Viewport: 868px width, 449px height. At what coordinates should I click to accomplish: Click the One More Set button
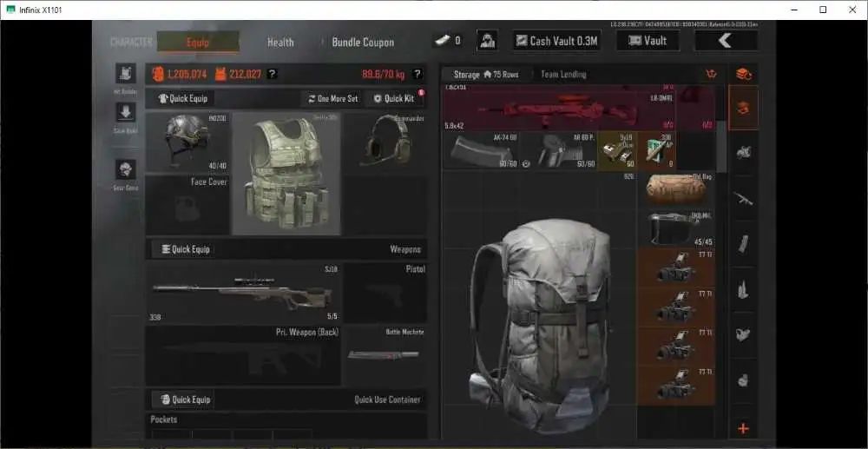tap(333, 98)
